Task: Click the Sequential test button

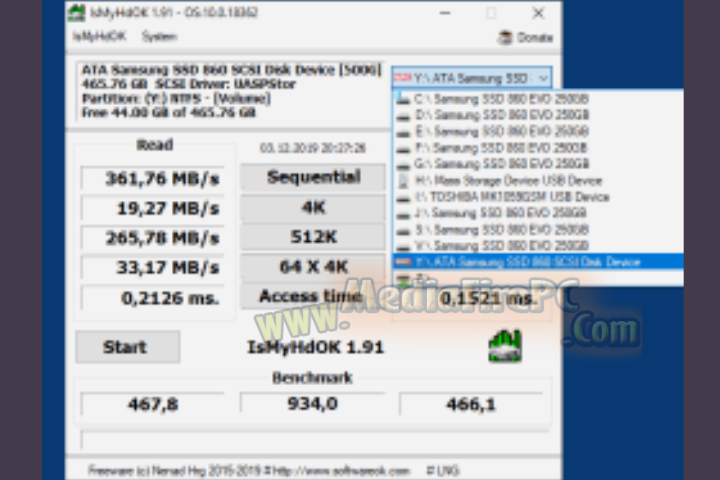Action: (313, 177)
